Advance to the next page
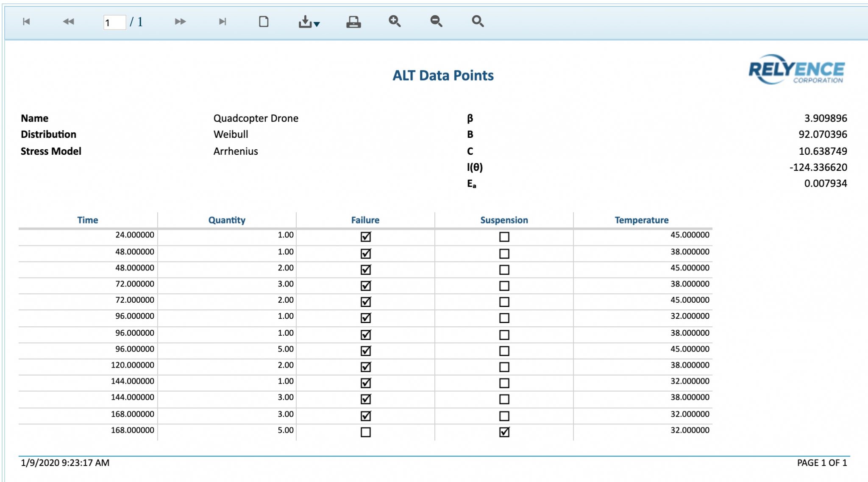Viewport: 868px width, 482px height. tap(180, 22)
